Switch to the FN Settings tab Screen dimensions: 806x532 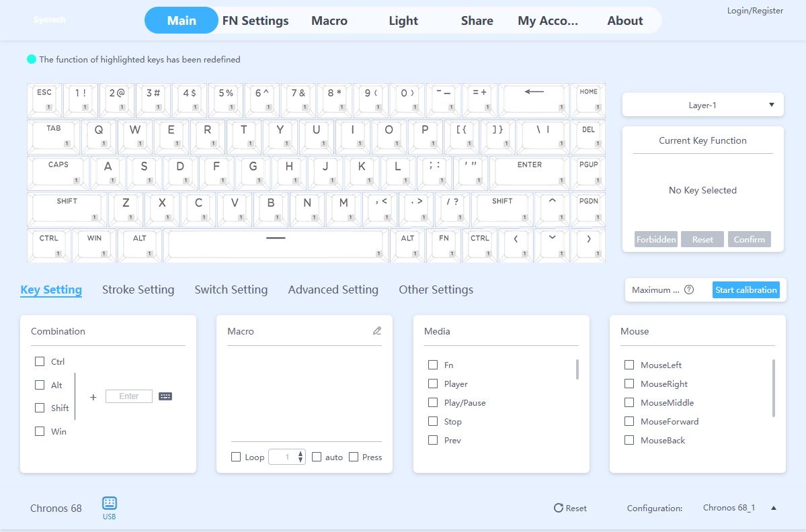(x=255, y=21)
